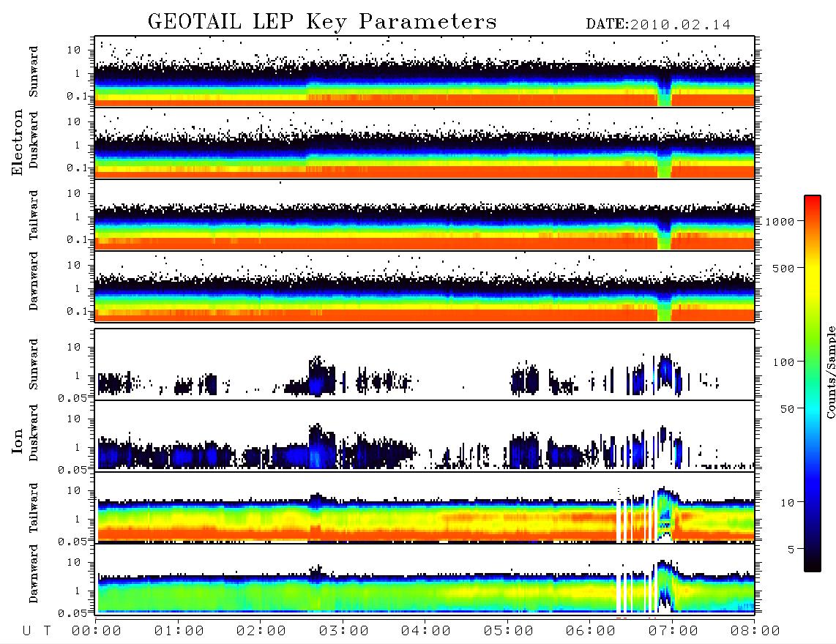This screenshot has height=644, width=836.
Task: Click the Electron group axis label
Action: (17, 142)
